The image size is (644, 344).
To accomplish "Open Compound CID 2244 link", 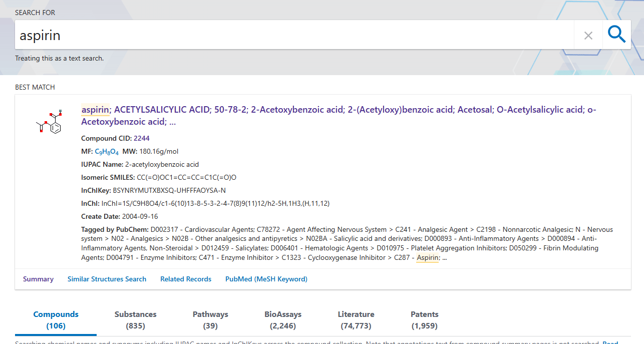I will (142, 138).
